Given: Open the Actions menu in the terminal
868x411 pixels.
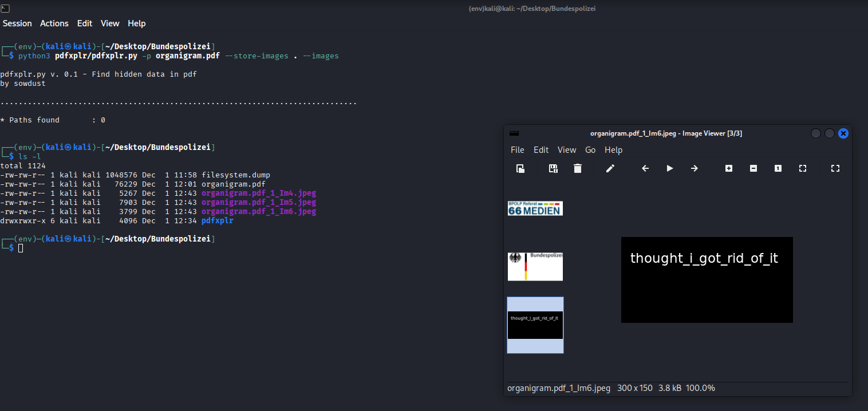Looking at the screenshot, I should coord(54,23).
